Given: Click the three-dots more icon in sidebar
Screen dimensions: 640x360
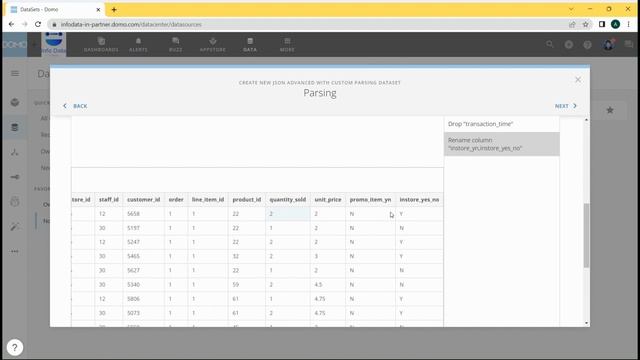Looking at the screenshot, I should pos(15,251).
